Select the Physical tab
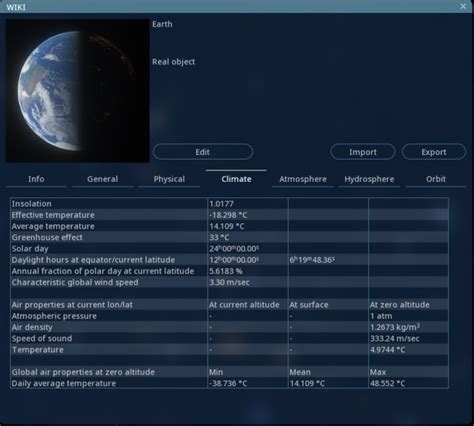The image size is (474, 426). 169,179
